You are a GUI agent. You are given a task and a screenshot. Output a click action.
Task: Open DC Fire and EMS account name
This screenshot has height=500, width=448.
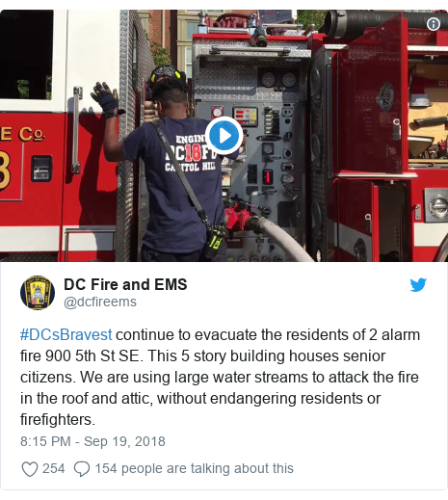click(x=125, y=284)
